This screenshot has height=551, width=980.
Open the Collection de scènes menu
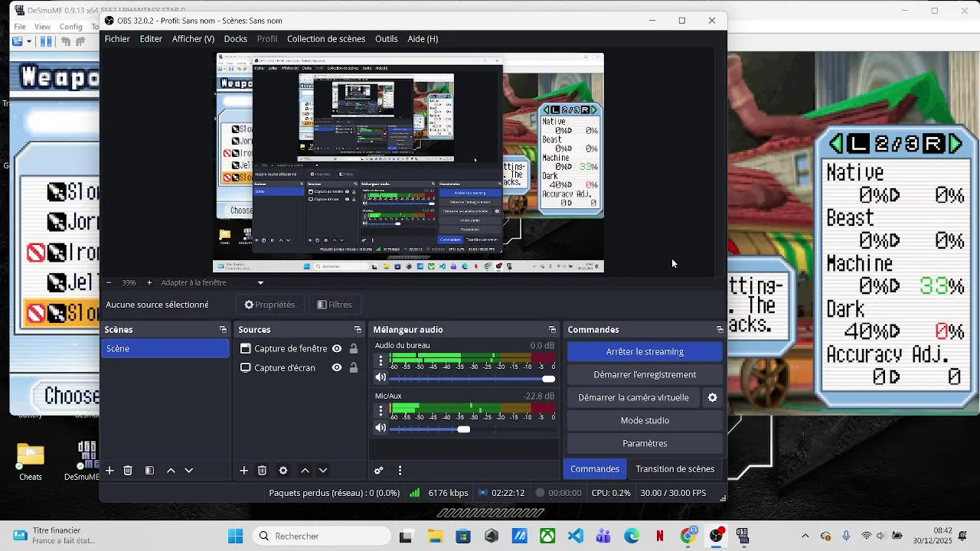[326, 39]
